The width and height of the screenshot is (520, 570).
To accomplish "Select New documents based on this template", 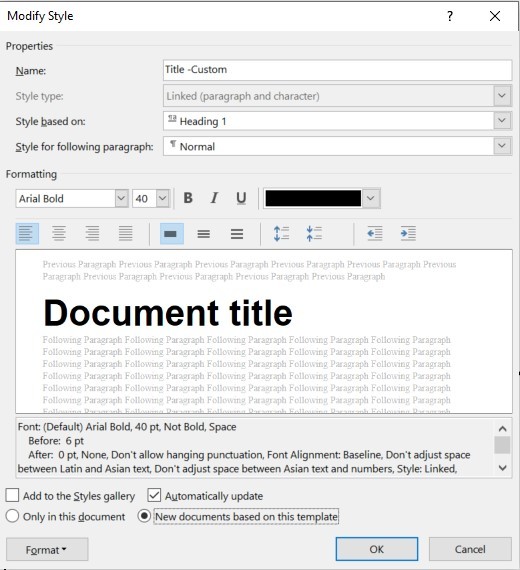I will coord(144,516).
